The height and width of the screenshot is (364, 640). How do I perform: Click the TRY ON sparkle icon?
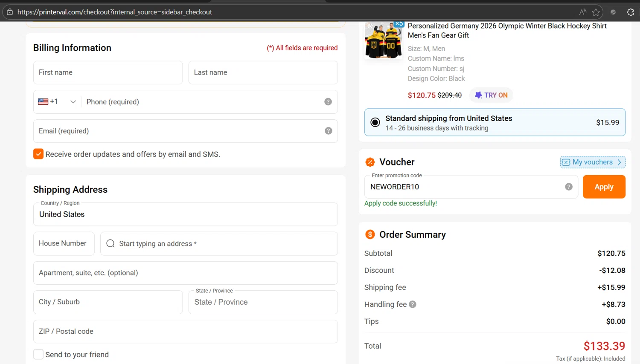(x=478, y=95)
